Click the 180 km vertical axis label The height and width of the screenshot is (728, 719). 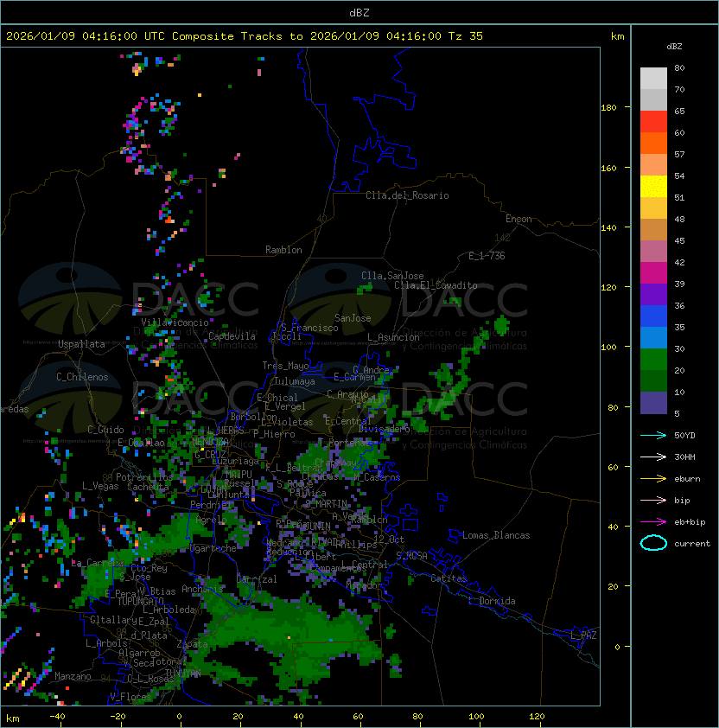click(608, 108)
